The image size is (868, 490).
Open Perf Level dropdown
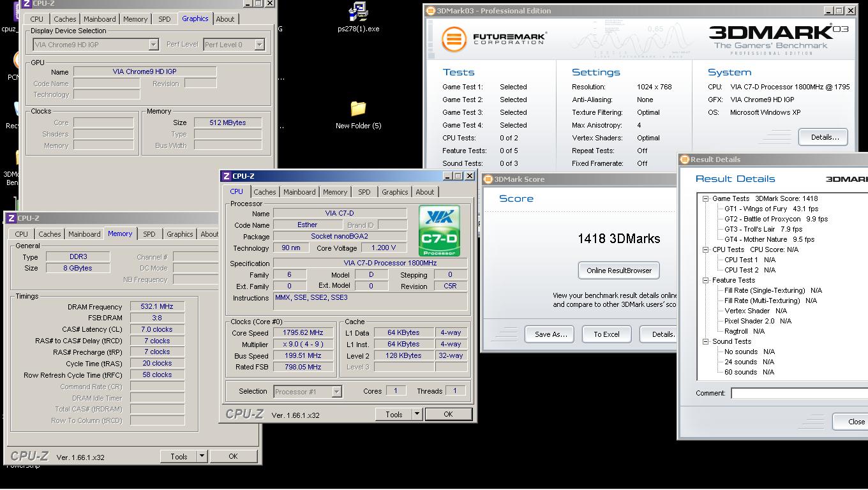pos(259,45)
